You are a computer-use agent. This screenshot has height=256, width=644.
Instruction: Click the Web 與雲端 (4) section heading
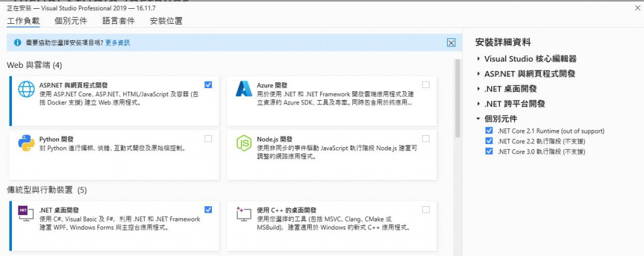tap(35, 65)
